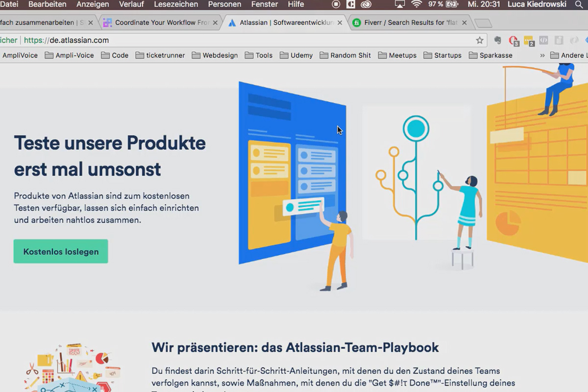588x392 pixels.
Task: Click the Evernote Web Clipper extension icon
Action: [498, 40]
